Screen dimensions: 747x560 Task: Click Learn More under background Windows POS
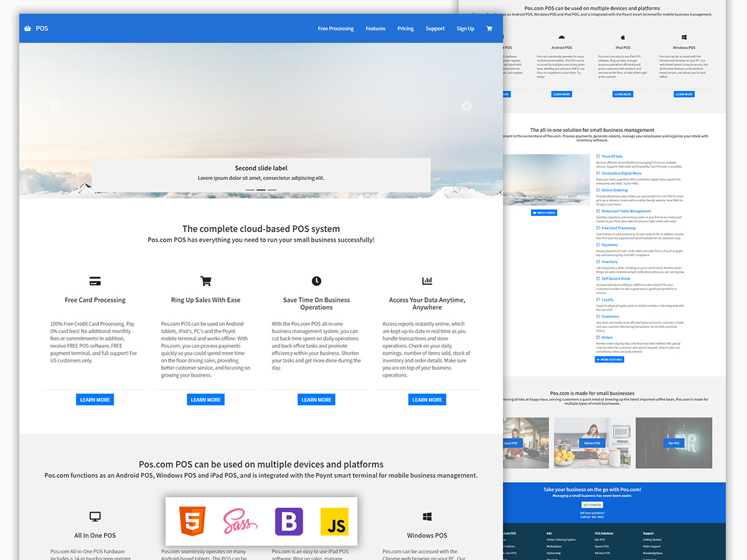point(684,95)
